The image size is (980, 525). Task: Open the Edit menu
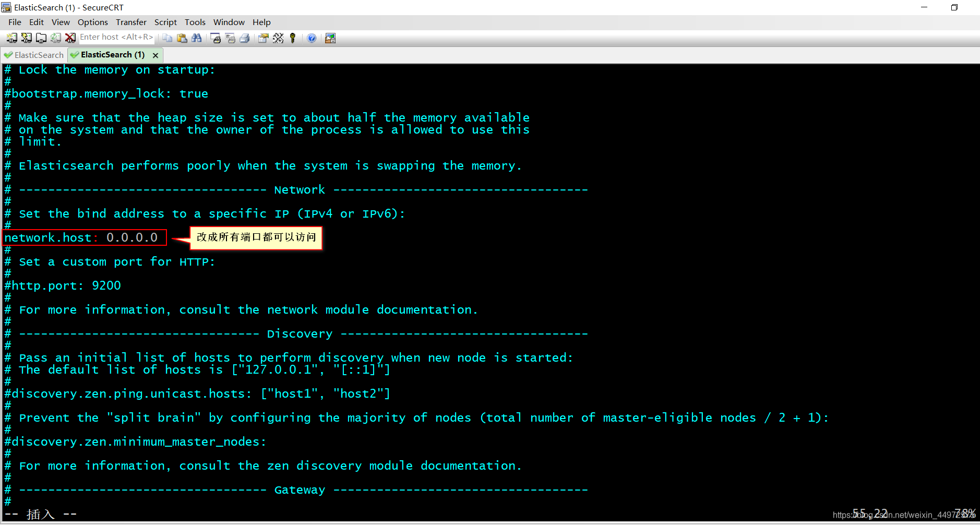37,22
